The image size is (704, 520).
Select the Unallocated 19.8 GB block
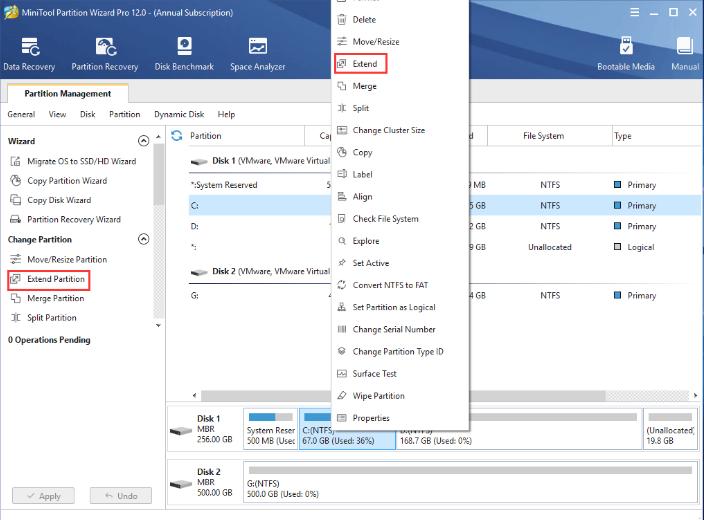(x=670, y=428)
